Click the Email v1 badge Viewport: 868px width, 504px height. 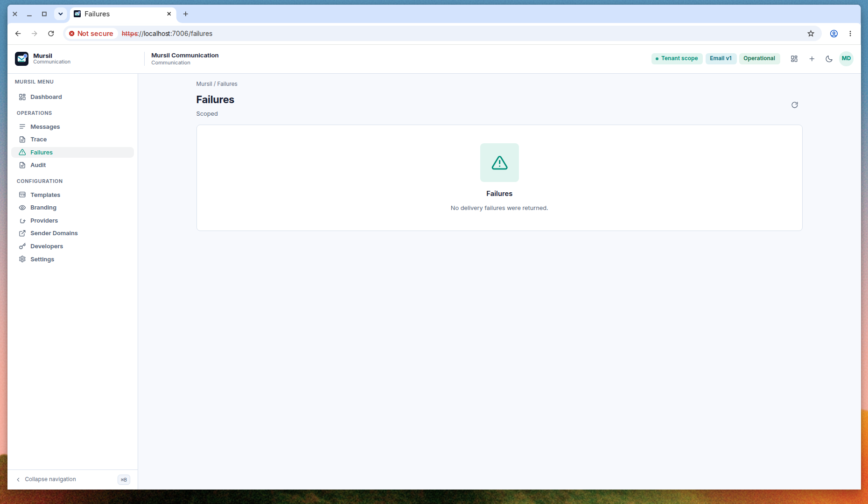pos(721,59)
